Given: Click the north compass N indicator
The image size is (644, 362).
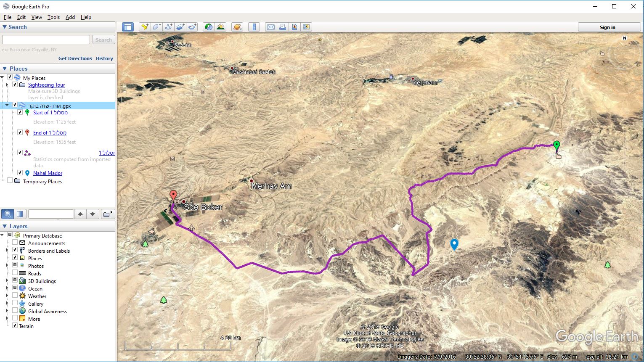Looking at the screenshot, I should (625, 38).
